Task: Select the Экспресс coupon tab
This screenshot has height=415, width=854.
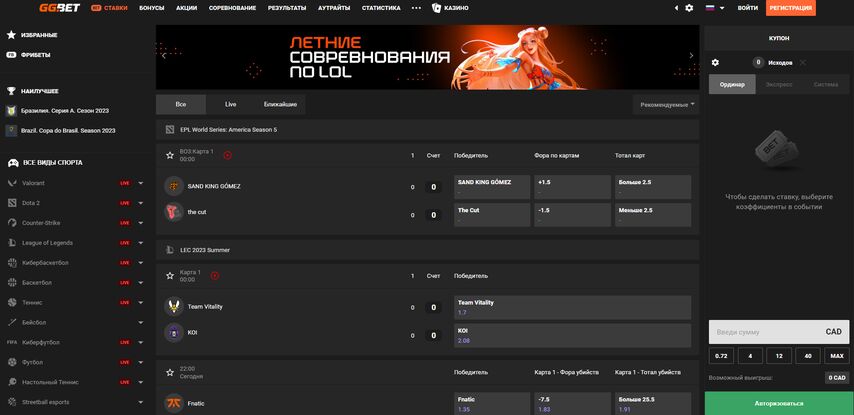Action: click(x=779, y=84)
